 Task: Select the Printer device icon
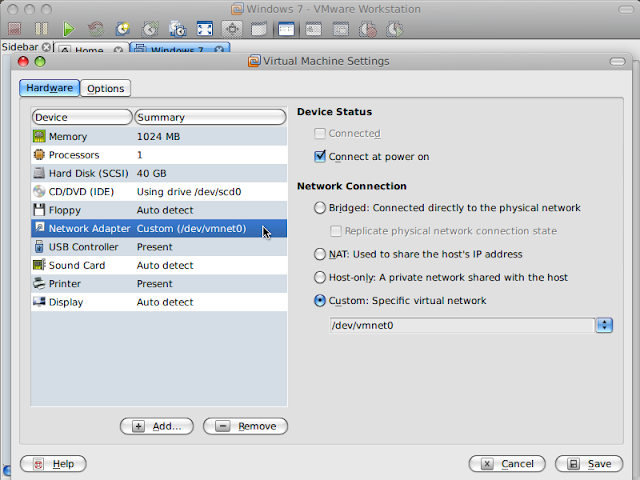point(39,283)
